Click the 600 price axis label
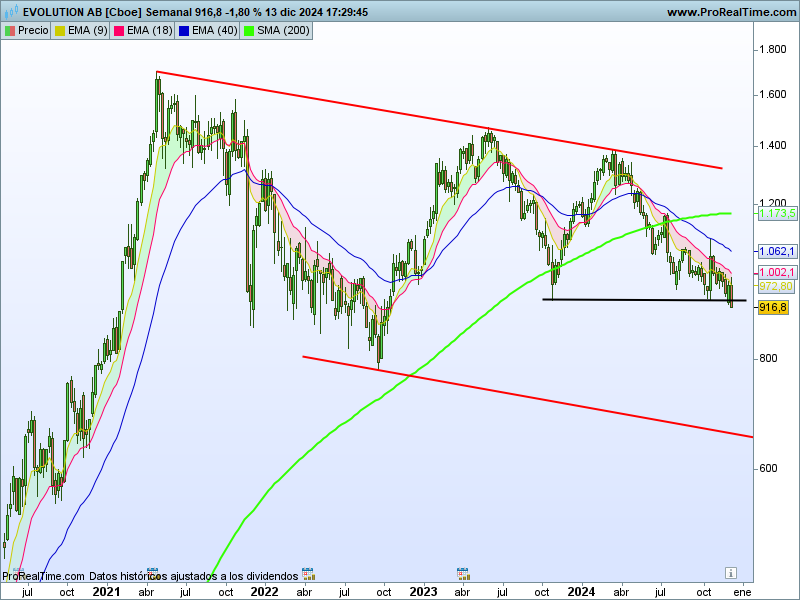800x600 pixels. tap(768, 468)
